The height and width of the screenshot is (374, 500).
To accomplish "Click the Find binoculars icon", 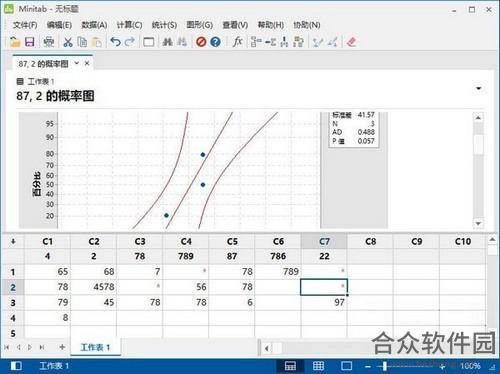I will (x=168, y=42).
